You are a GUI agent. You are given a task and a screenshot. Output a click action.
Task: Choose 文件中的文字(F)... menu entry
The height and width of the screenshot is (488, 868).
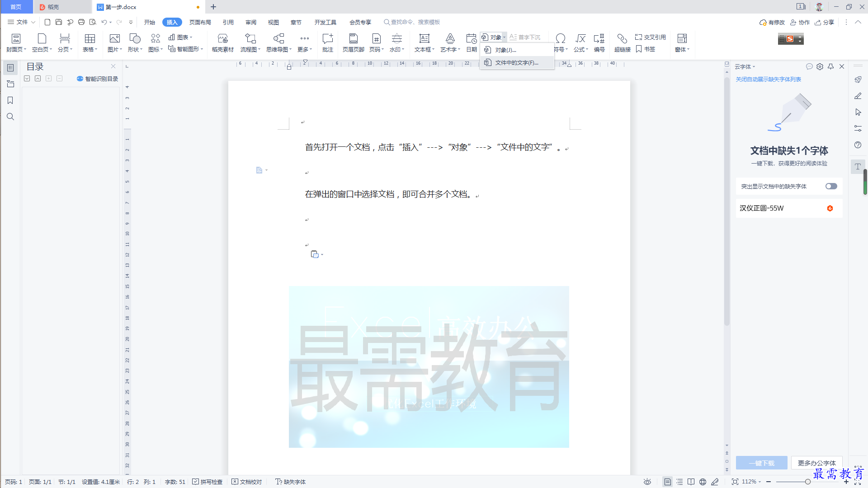517,62
